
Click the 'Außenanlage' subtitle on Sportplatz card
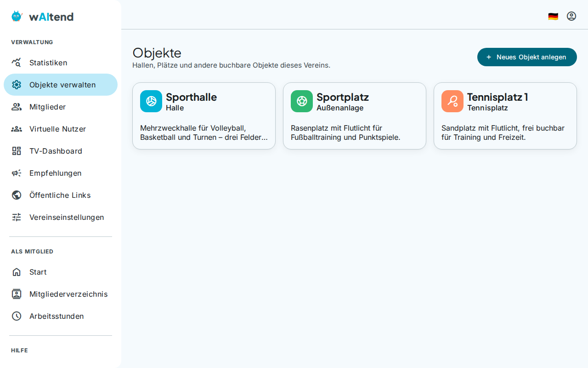[340, 108]
